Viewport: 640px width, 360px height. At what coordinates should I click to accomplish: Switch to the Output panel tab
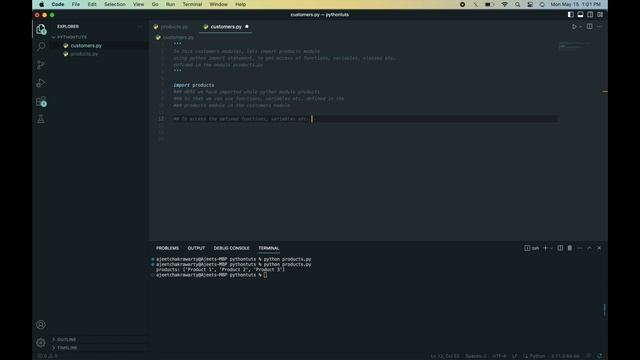coord(196,248)
